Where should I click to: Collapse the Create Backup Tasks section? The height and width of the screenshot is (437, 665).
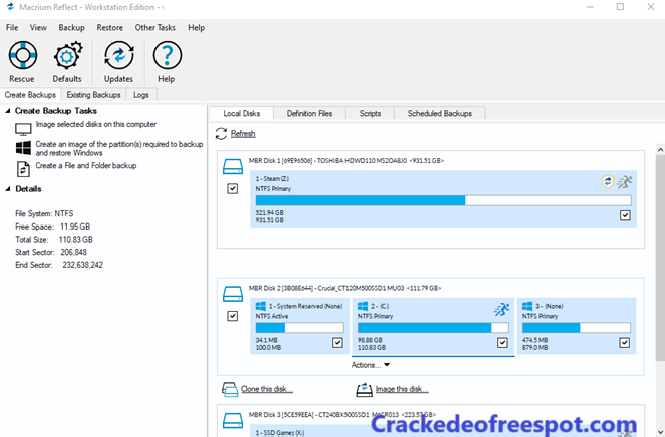point(8,111)
